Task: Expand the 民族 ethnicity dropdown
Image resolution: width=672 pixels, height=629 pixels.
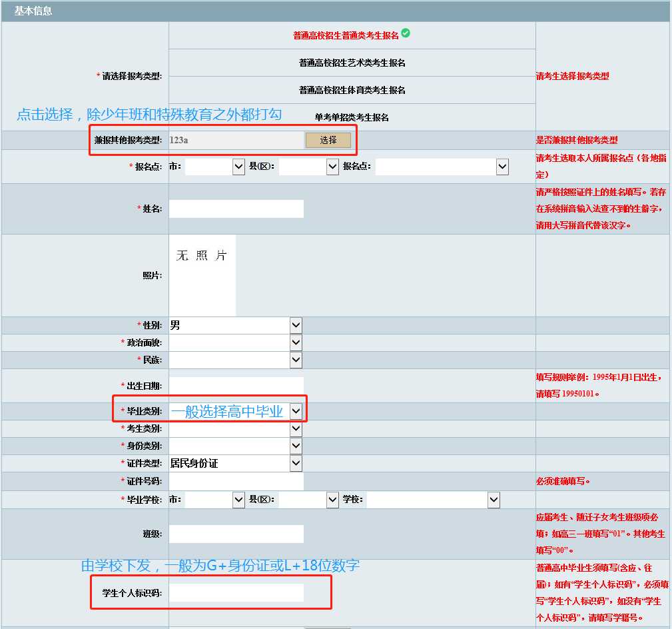Action: tap(296, 359)
